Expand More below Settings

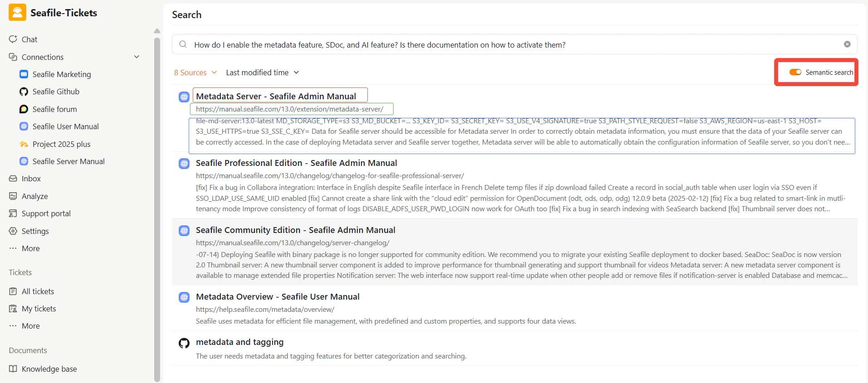tap(30, 248)
